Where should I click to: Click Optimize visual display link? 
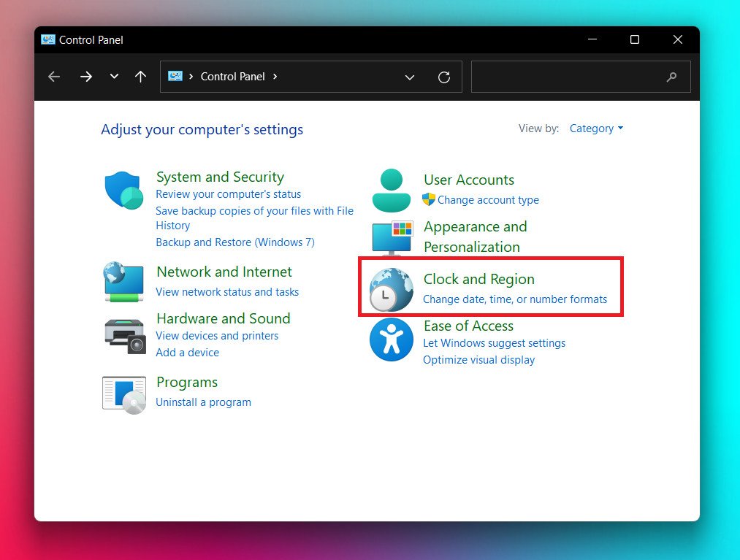tap(479, 360)
